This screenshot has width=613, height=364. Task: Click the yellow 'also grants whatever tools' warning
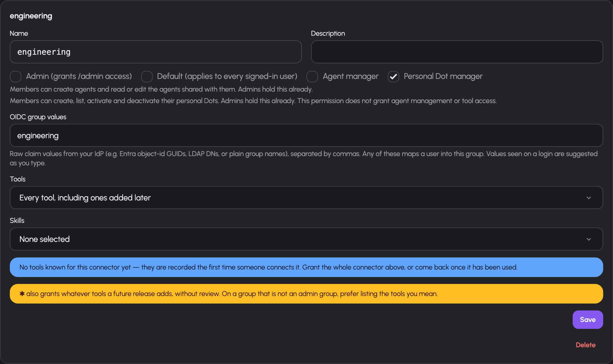tap(306, 294)
